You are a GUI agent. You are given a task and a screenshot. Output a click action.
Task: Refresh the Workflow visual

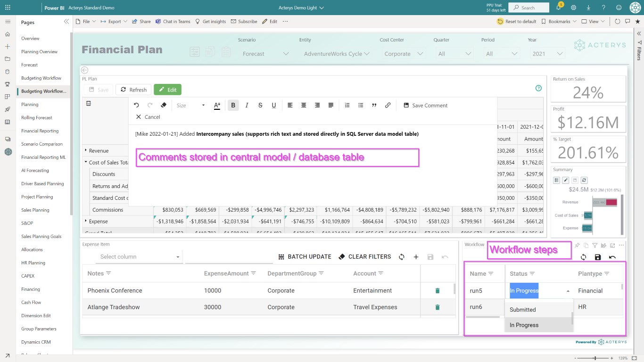click(x=583, y=257)
